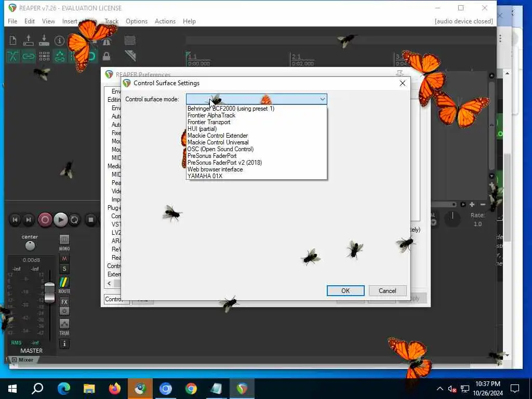This screenshot has height=399, width=532.
Task: Open the Windows Start menu
Action: click(12, 389)
